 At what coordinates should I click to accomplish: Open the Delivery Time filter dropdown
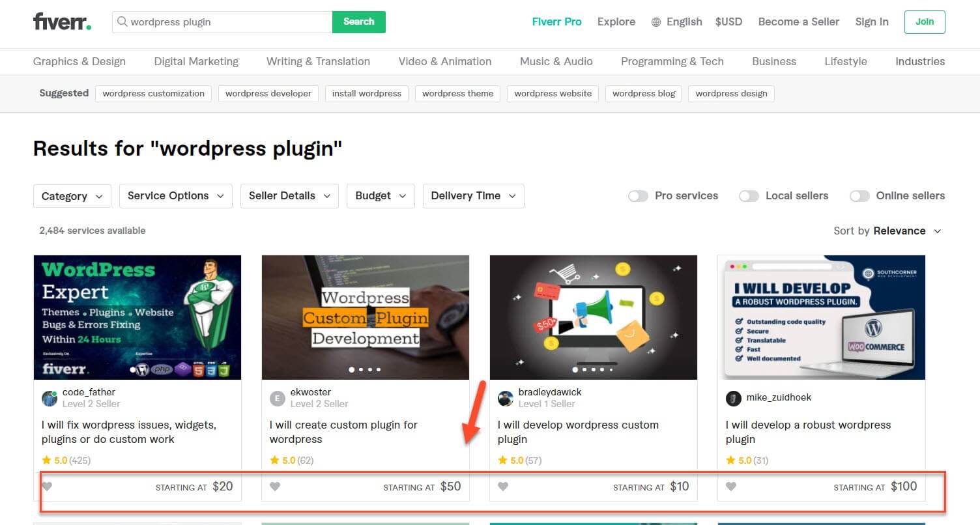pyautogui.click(x=474, y=196)
